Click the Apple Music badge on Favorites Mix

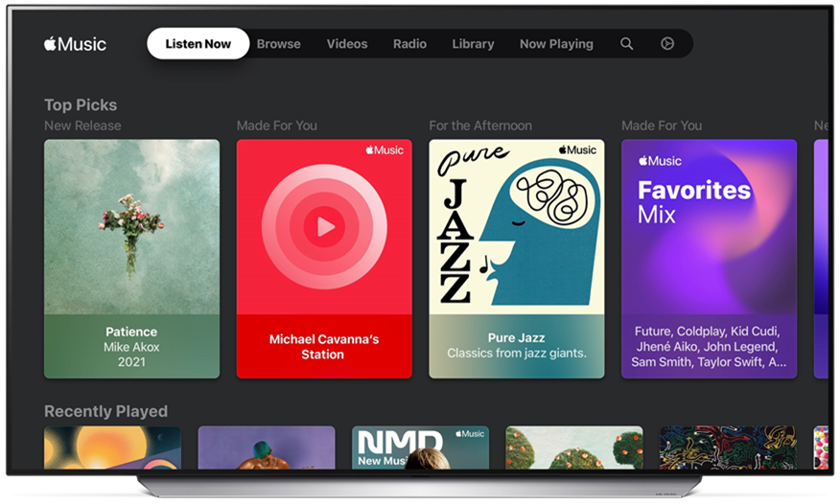pos(660,161)
